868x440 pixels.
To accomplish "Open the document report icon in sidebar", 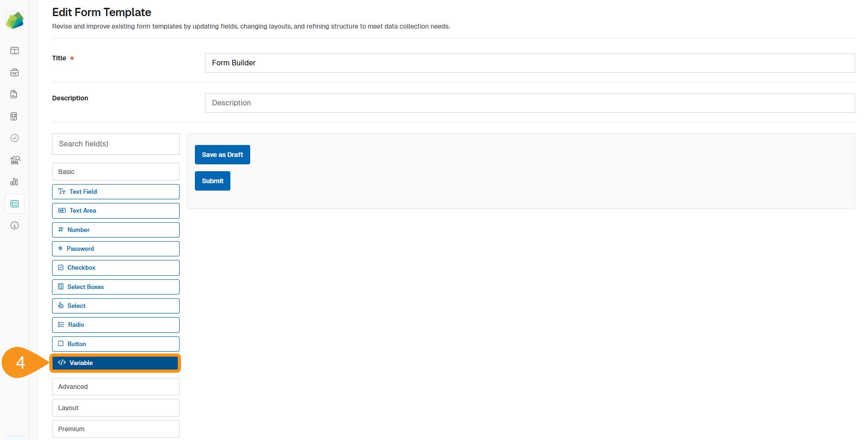I will click(x=14, y=94).
